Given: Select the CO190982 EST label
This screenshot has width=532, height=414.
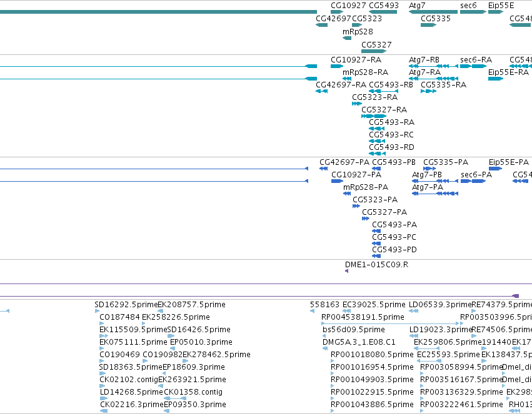Looking at the screenshot, I should [163, 355].
